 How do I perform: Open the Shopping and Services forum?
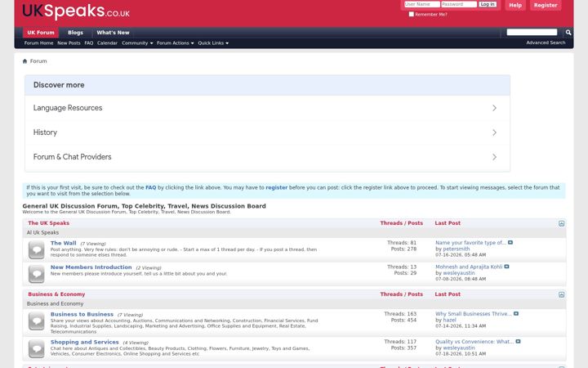click(x=84, y=342)
